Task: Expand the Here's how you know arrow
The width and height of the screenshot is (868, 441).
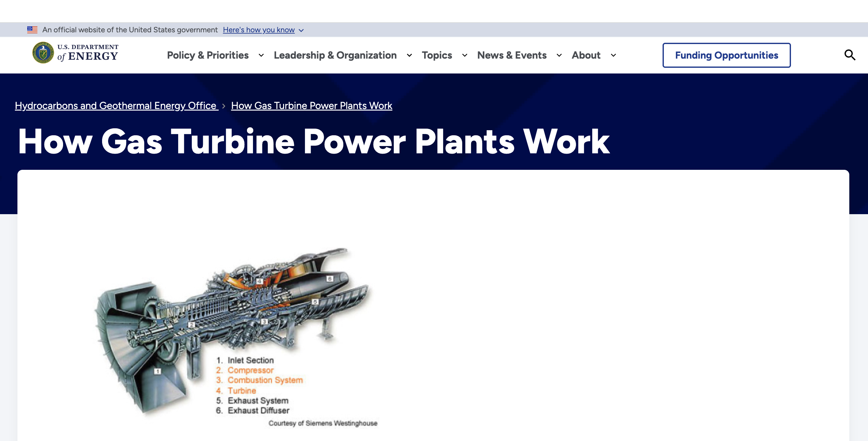Action: [x=301, y=30]
